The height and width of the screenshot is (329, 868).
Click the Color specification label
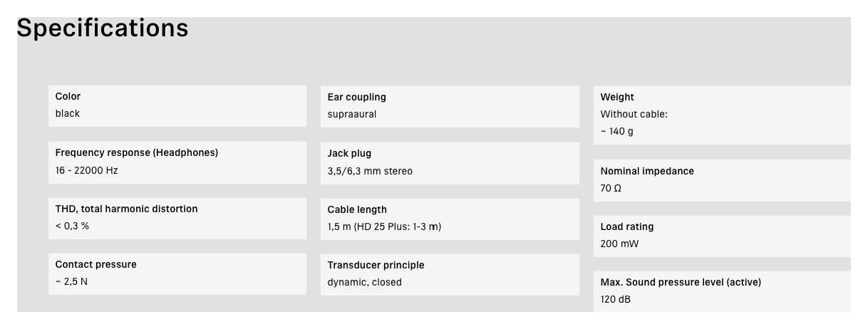pos(68,96)
